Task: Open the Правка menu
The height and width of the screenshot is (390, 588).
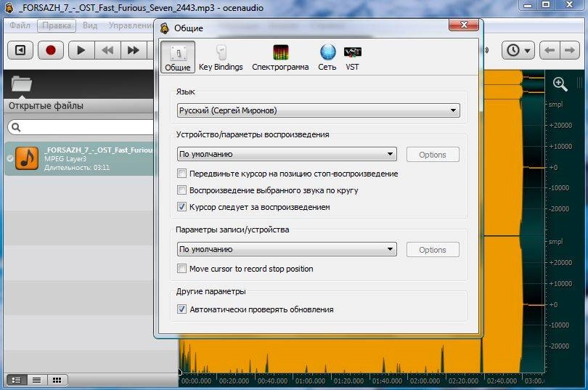Action: (57, 25)
